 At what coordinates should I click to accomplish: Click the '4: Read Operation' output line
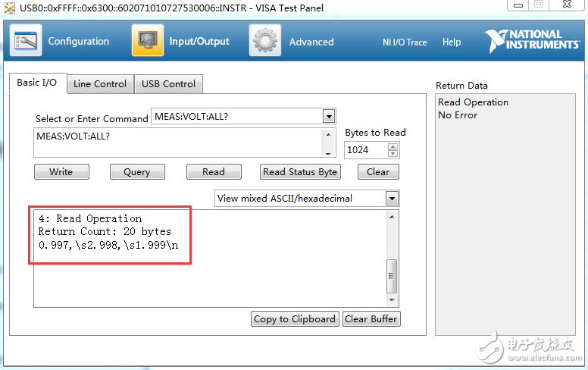90,218
